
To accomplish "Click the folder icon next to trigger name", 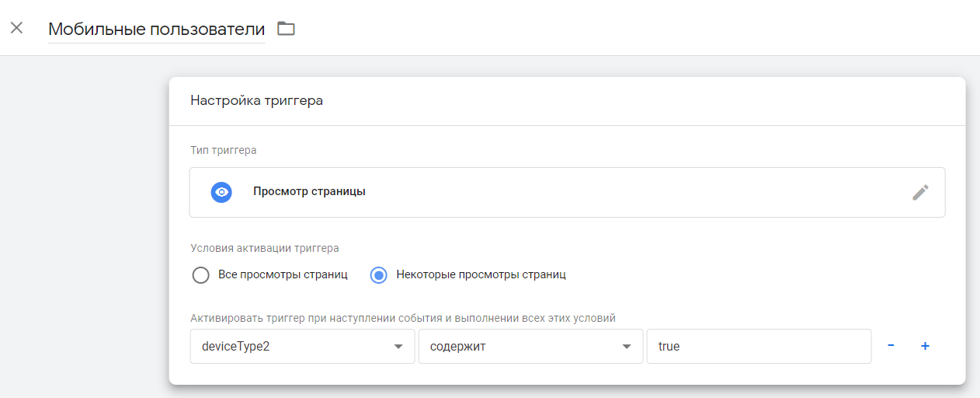I will click(x=287, y=29).
